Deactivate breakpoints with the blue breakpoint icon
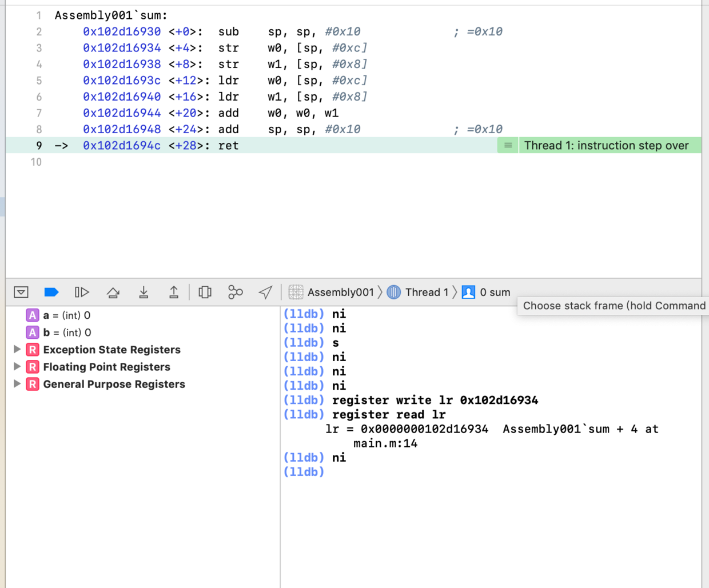 (51, 292)
